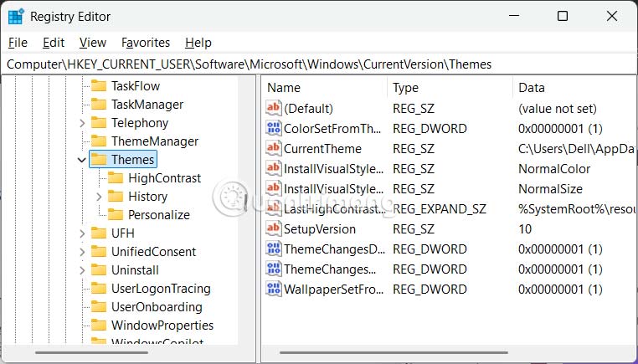Select the (Default) value name
The height and width of the screenshot is (364, 638).
[x=308, y=109]
